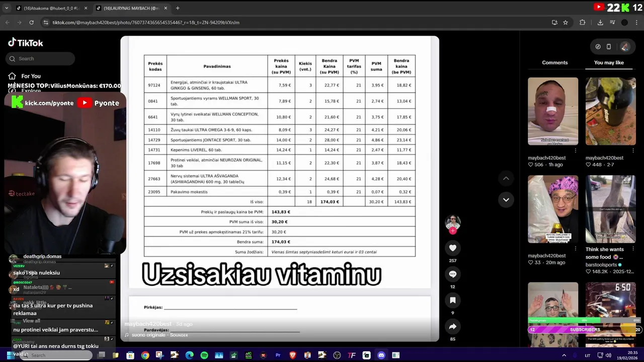Open the browser Extensions puzzle icon
The height and width of the screenshot is (362, 644).
tap(583, 22)
